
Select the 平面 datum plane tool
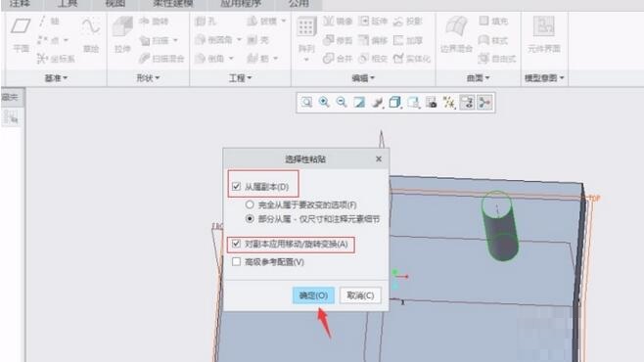coord(21,35)
